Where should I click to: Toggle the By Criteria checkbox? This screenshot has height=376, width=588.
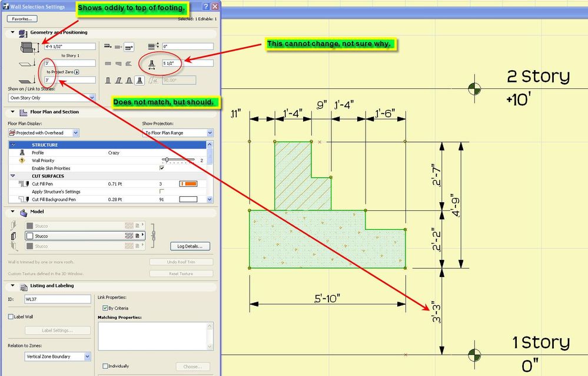(x=105, y=308)
